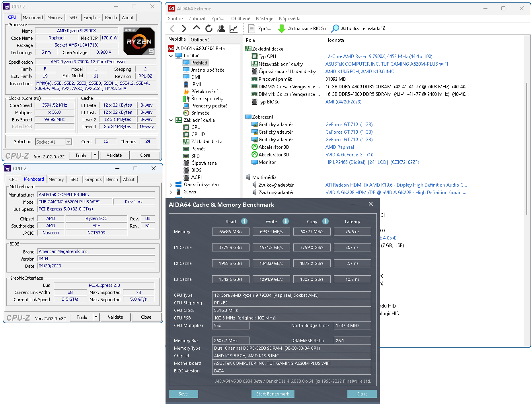
Task: Click the Ryzen 9 logo in CPU-Z
Action: click(x=139, y=41)
